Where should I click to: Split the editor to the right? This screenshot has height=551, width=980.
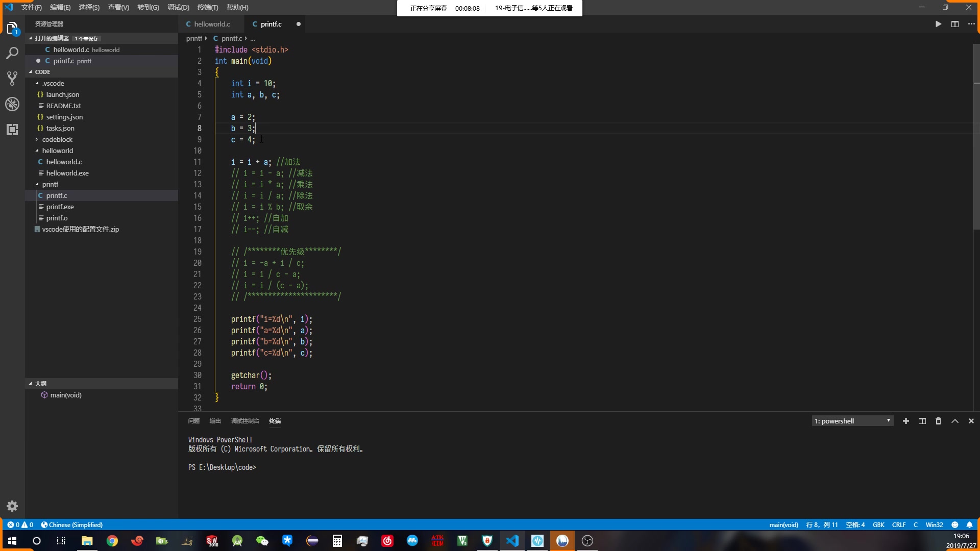click(x=955, y=24)
